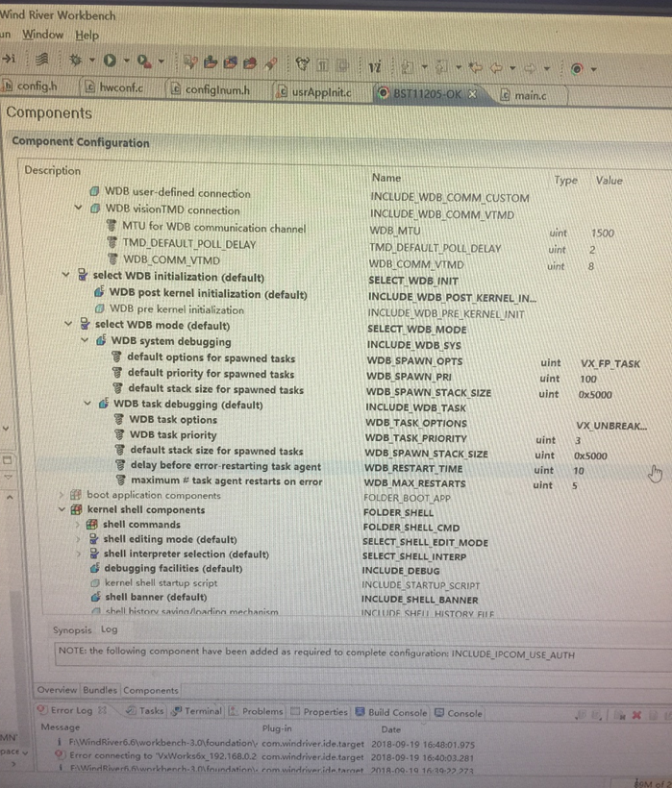Click the parameter icon beside WDB task priority
This screenshot has width=672, height=788.
[x=119, y=434]
